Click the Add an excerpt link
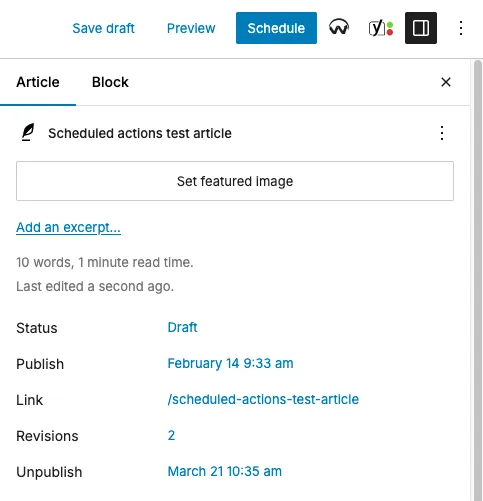 [x=68, y=228]
